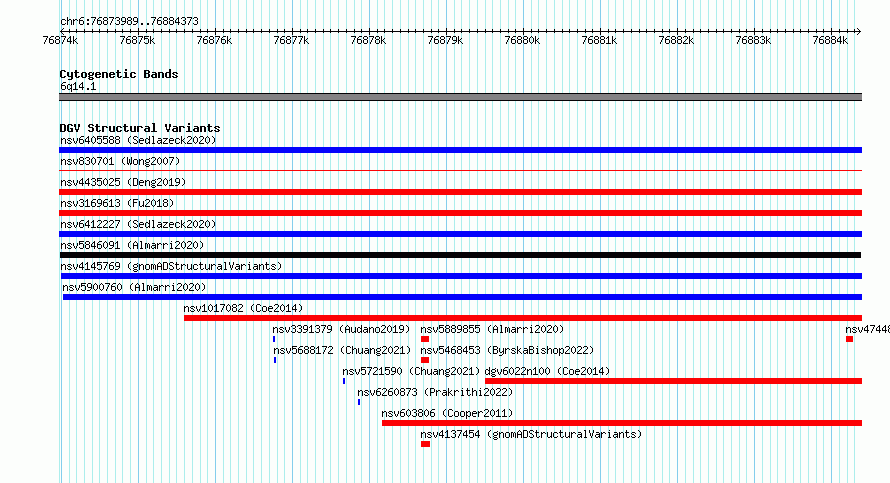Click the red bar under nsv1017082 (Coe2014)
Image resolution: width=890 pixels, height=483 pixels.
coord(523,318)
